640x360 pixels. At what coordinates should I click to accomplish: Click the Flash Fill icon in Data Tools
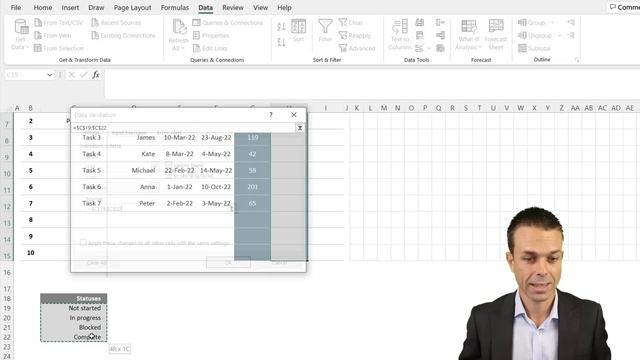click(419, 22)
